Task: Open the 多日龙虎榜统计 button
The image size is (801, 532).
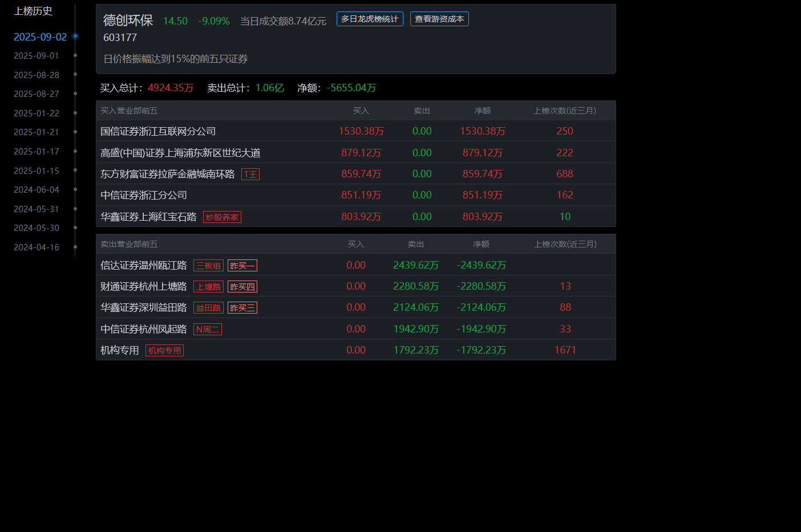Action: (x=370, y=19)
